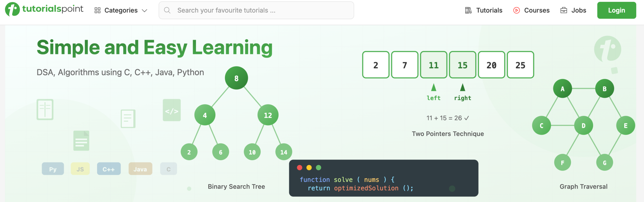Click the Tutorials books icon
The image size is (644, 202).
click(x=468, y=10)
